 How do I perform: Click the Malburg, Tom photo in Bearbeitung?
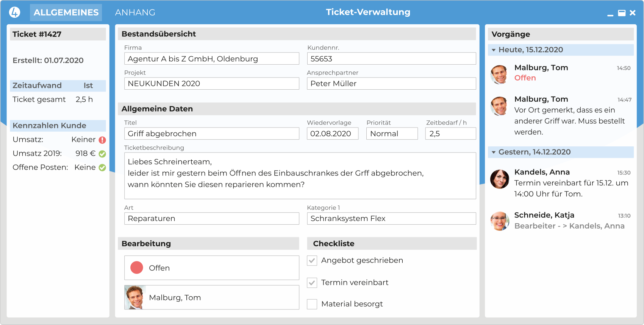click(135, 297)
